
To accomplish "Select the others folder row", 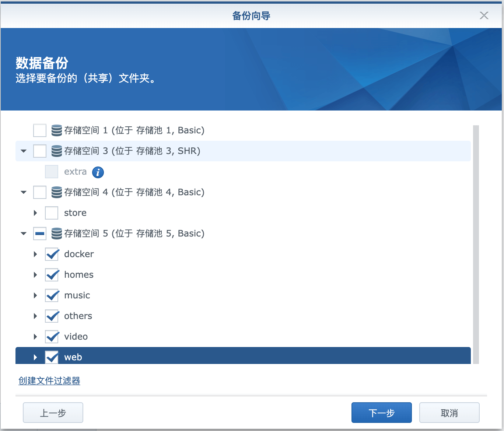I will point(78,316).
